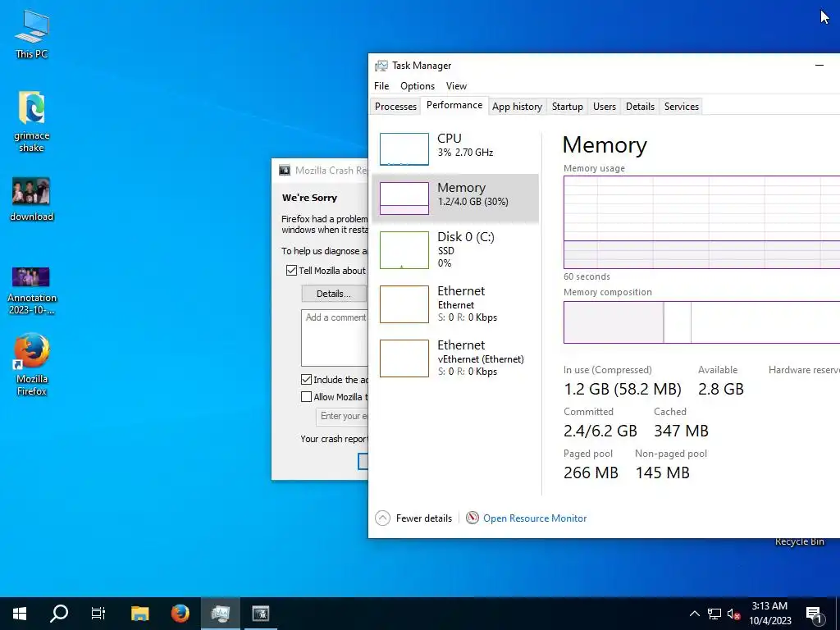Switch to Mozilla Crash Reporter taskbar button
The image size is (840, 630).
260,614
